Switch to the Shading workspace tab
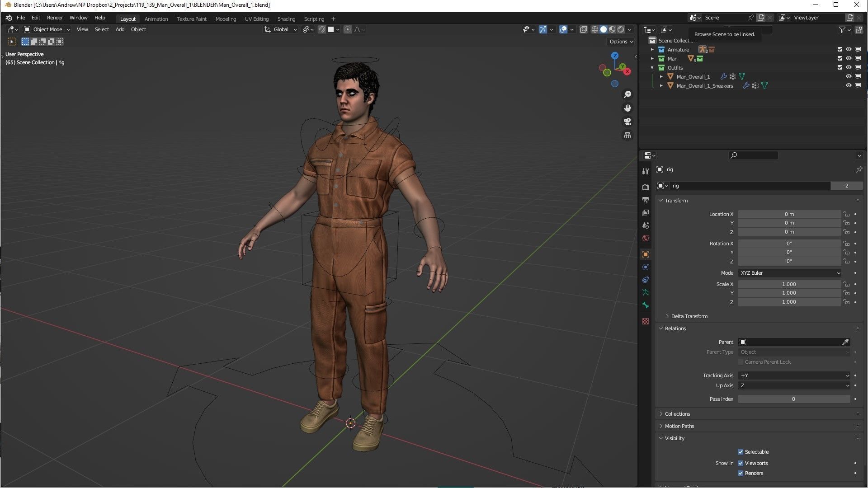 (x=286, y=19)
